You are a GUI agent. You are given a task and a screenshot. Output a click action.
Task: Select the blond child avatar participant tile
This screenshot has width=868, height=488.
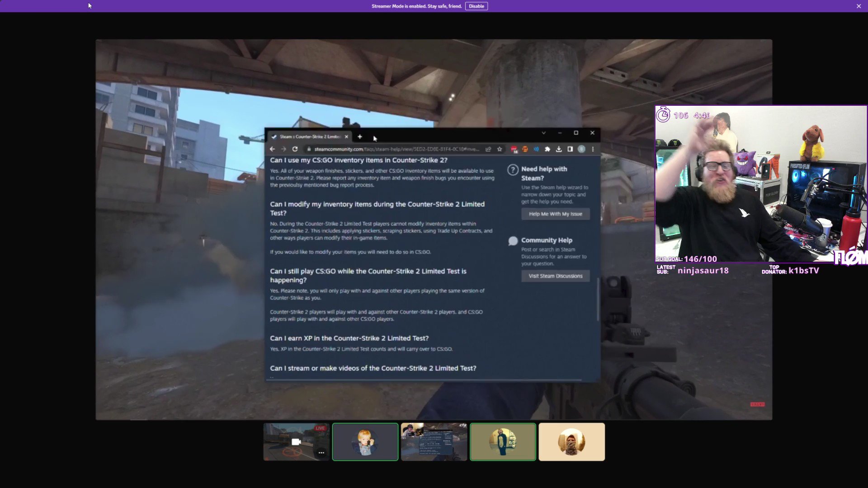[365, 442]
